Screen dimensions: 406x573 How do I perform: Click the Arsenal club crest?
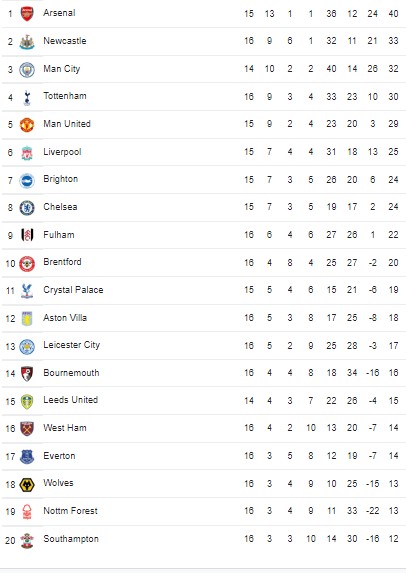[x=27, y=14]
